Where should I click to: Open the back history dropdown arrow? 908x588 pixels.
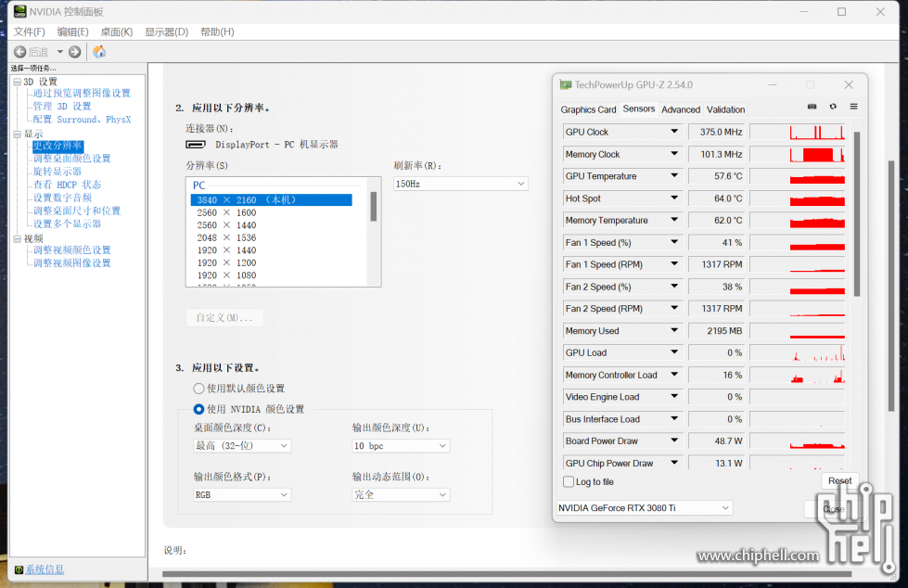59,52
